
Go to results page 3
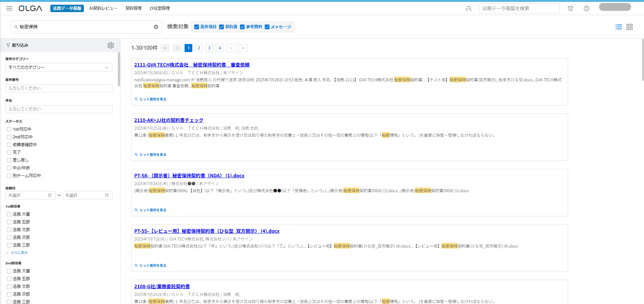point(209,48)
